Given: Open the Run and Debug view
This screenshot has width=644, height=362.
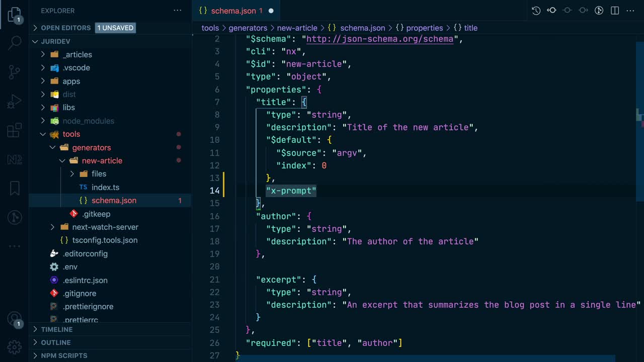Looking at the screenshot, I should [x=15, y=102].
